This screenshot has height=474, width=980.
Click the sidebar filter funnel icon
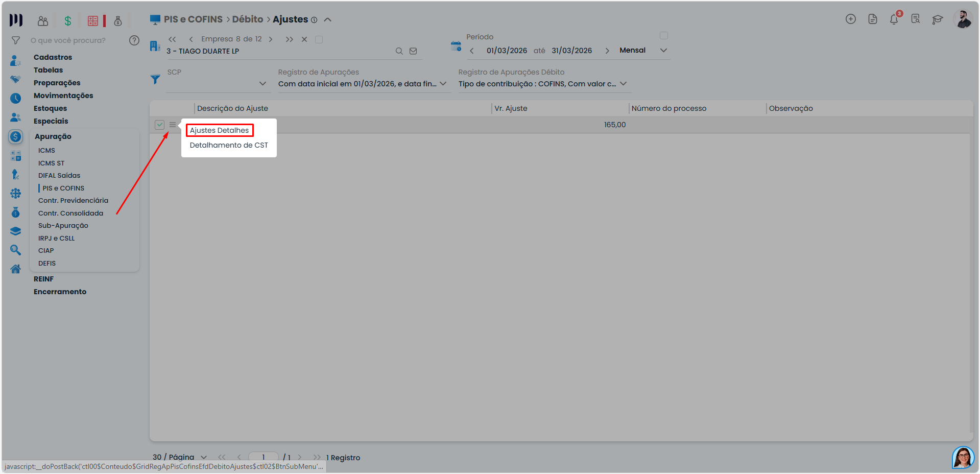coord(16,40)
